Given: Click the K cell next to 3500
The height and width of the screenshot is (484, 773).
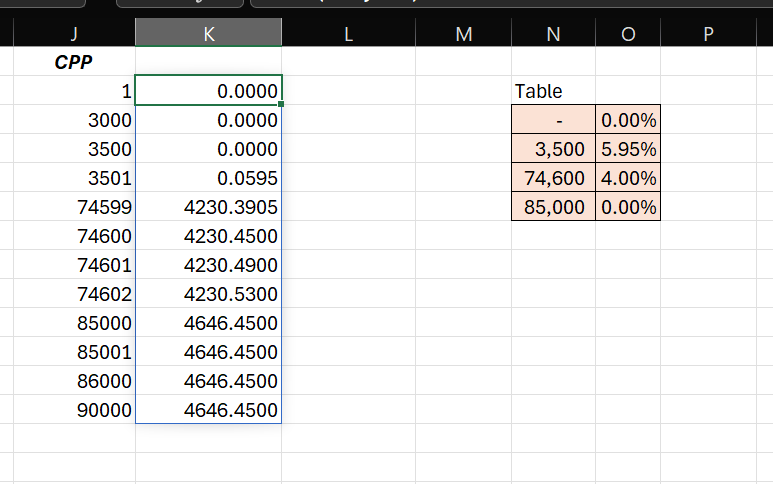Looking at the screenshot, I should pos(209,149).
